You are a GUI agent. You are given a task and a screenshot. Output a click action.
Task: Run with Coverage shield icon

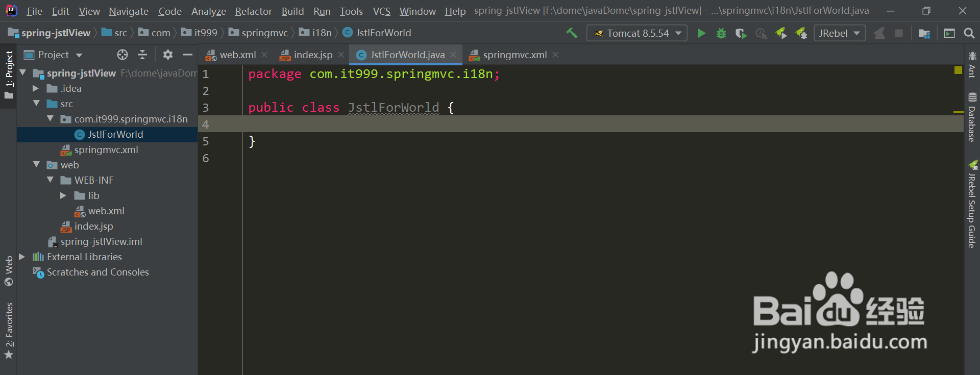pos(741,33)
